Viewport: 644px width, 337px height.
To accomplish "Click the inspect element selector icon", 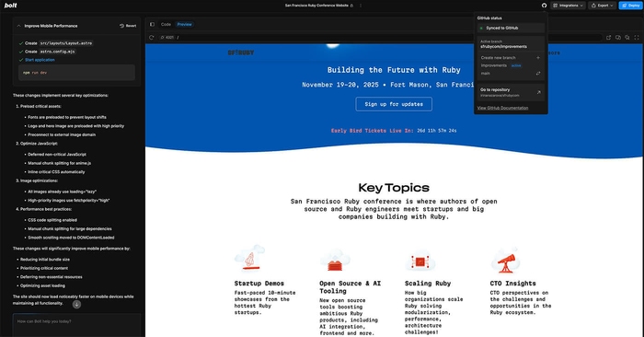I will tap(627, 38).
